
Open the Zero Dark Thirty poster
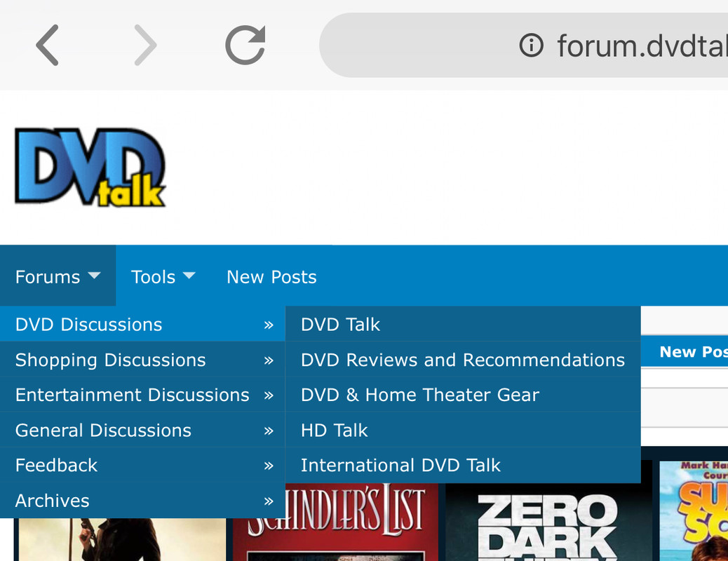(x=548, y=522)
